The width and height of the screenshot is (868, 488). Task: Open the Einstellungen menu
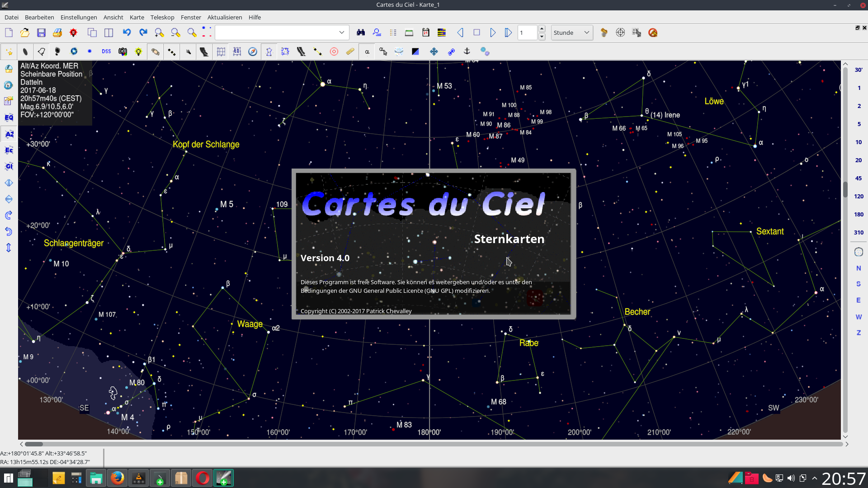point(79,17)
